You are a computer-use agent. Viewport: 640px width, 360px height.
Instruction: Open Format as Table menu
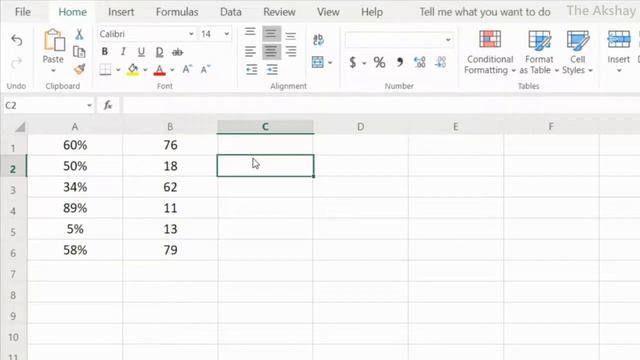(x=539, y=52)
